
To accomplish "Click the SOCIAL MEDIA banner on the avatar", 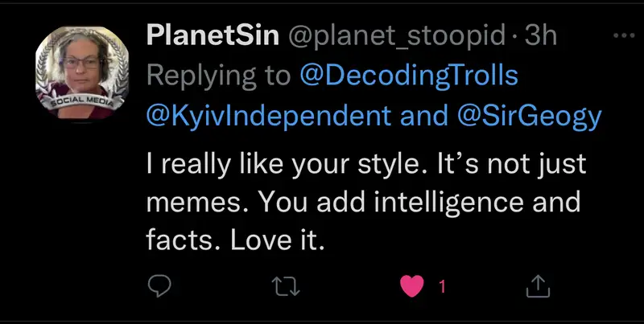I will pyautogui.click(x=77, y=105).
